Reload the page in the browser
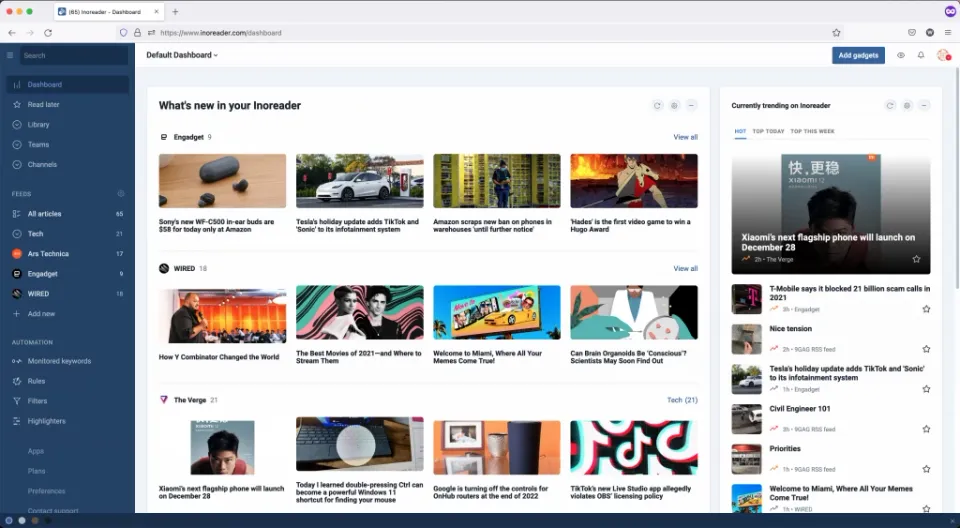Viewport: 960px width, 528px height. [x=48, y=33]
